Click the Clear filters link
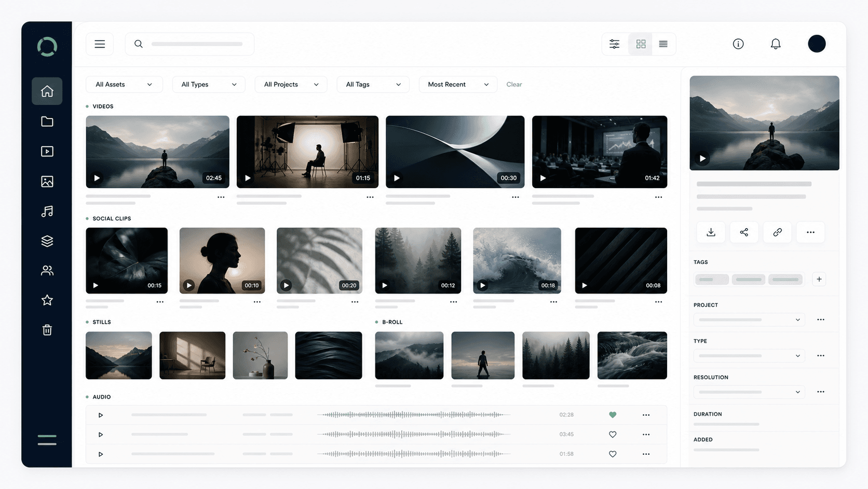 pyautogui.click(x=514, y=84)
